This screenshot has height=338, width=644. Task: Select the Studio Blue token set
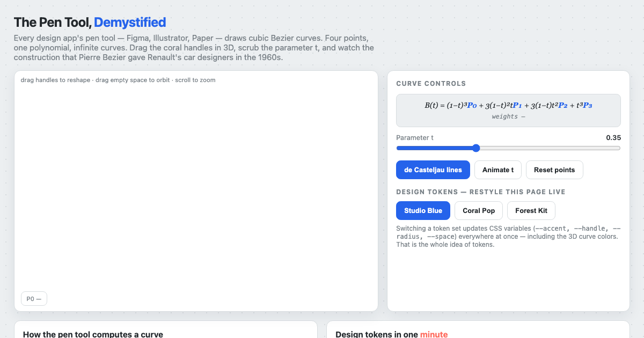[x=423, y=210]
